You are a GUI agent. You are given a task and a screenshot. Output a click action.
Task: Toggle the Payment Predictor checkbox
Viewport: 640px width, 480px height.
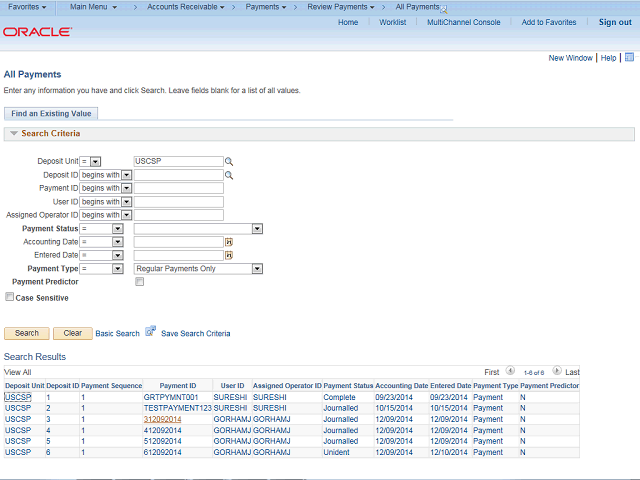[x=139, y=282]
